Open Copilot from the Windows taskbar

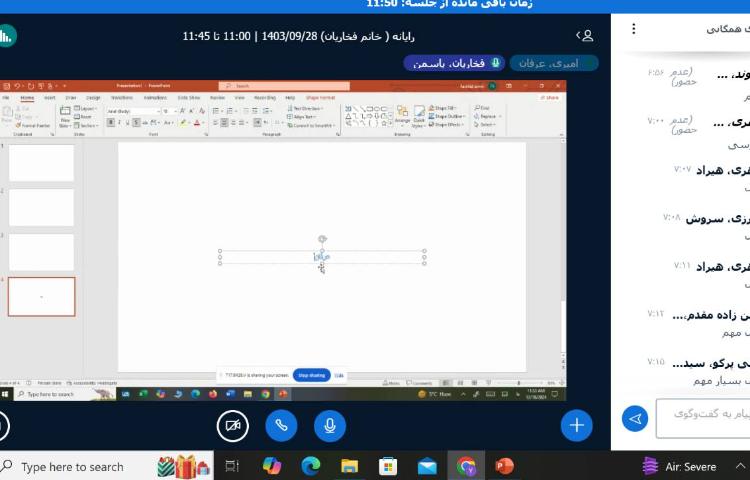[272, 466]
